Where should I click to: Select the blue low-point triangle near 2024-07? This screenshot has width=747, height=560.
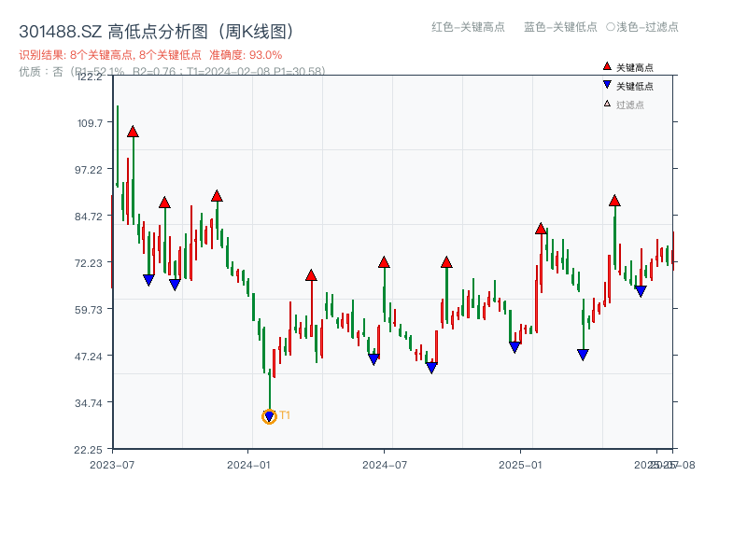[x=373, y=358]
